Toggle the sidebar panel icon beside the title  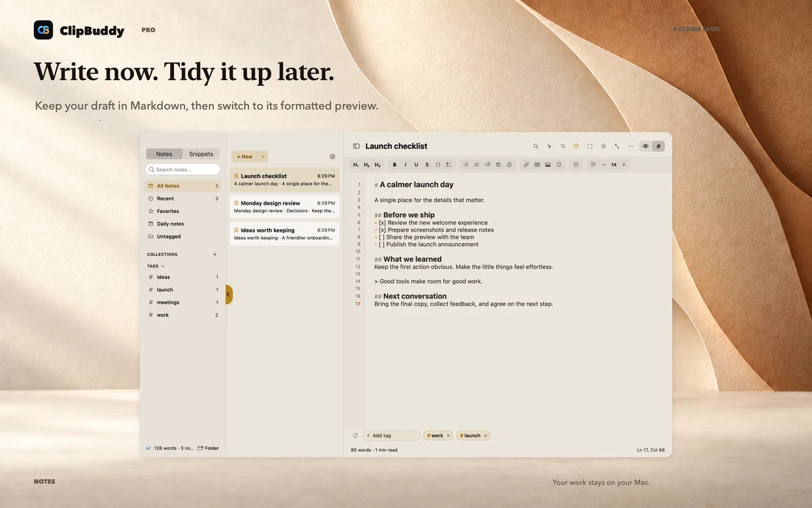click(357, 146)
